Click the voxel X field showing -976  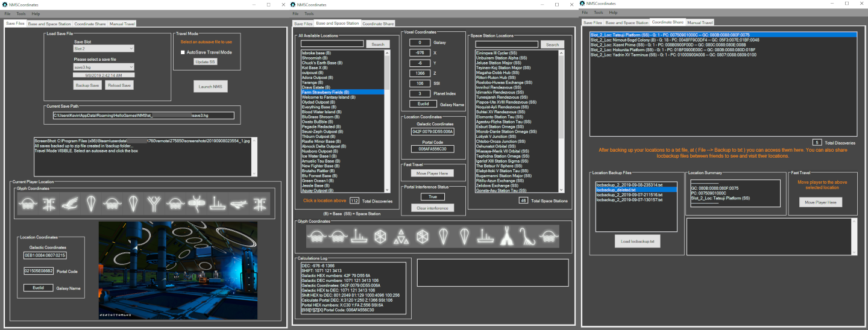point(420,52)
